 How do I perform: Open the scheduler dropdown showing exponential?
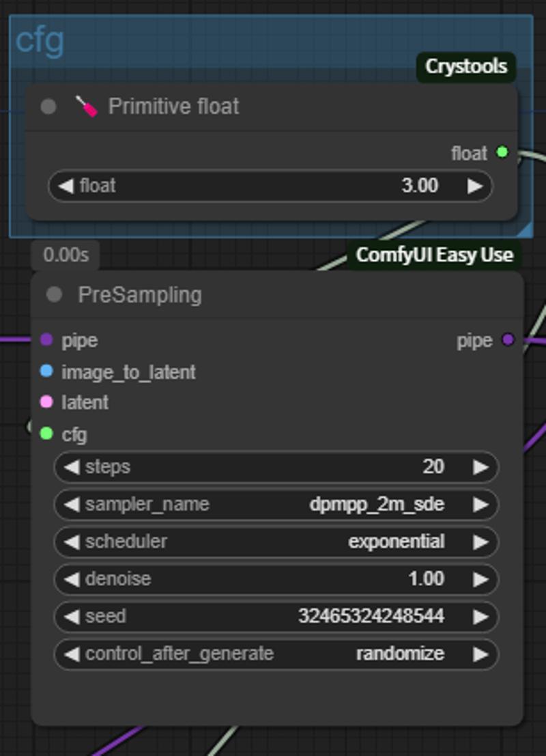coord(276,542)
